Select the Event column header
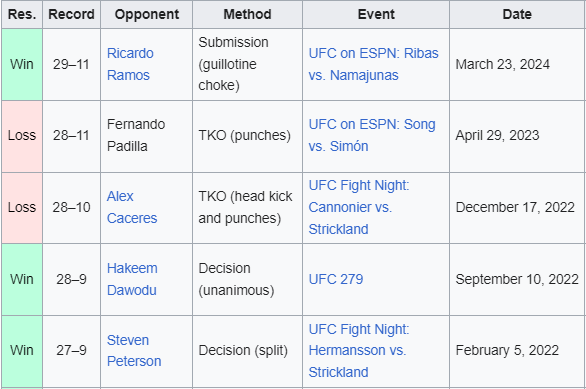Viewport: 586px width, 389px height. (x=376, y=14)
